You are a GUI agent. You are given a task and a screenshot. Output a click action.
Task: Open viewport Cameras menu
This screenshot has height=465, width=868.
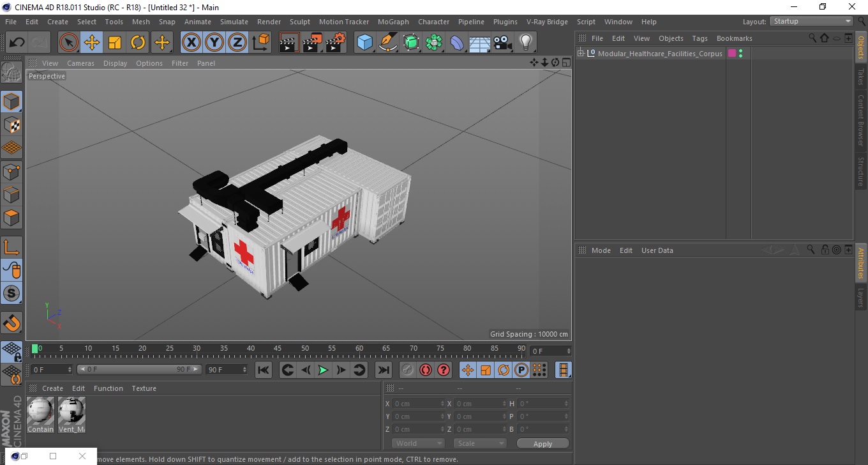(80, 63)
